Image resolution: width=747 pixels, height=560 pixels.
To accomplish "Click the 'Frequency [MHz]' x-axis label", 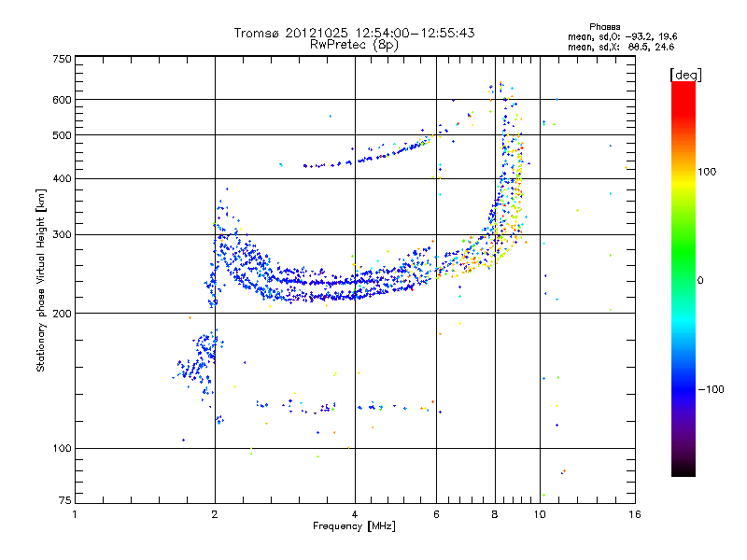I will pyautogui.click(x=354, y=526).
